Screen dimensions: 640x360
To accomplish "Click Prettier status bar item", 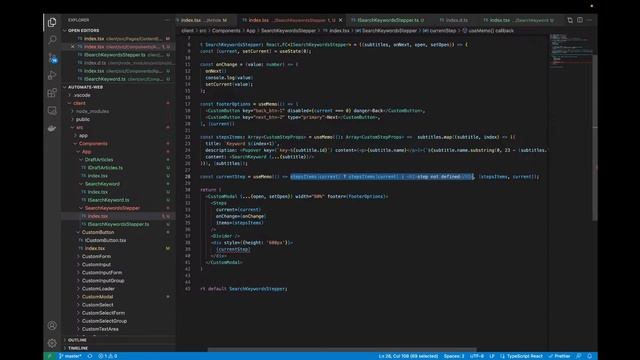I will 559,356.
